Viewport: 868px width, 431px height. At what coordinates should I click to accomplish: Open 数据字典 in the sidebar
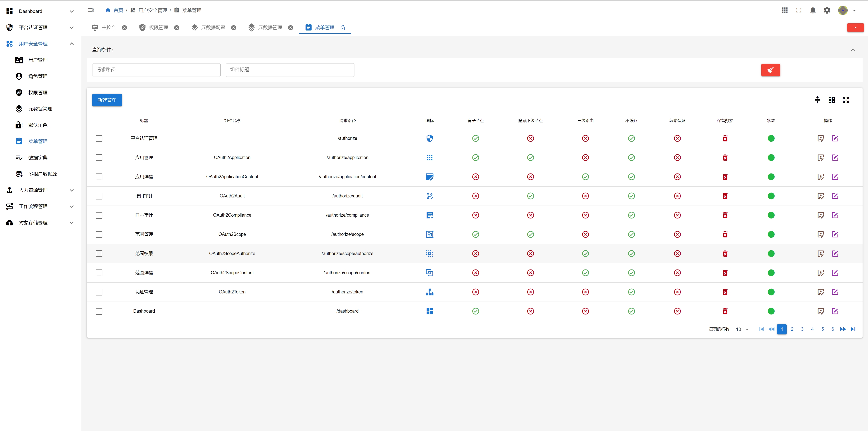click(38, 158)
